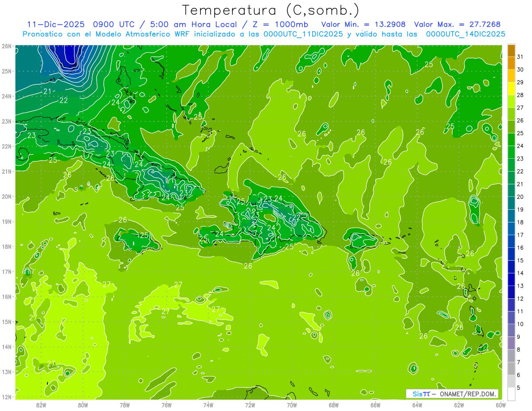
Task: Click 'Valor Min. = 13.2908' text
Action: 363,24
